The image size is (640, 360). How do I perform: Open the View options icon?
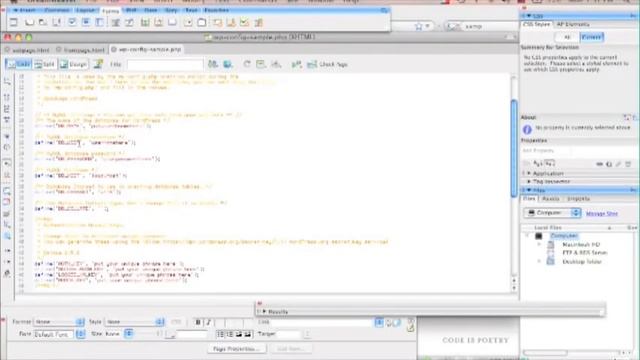point(261,64)
